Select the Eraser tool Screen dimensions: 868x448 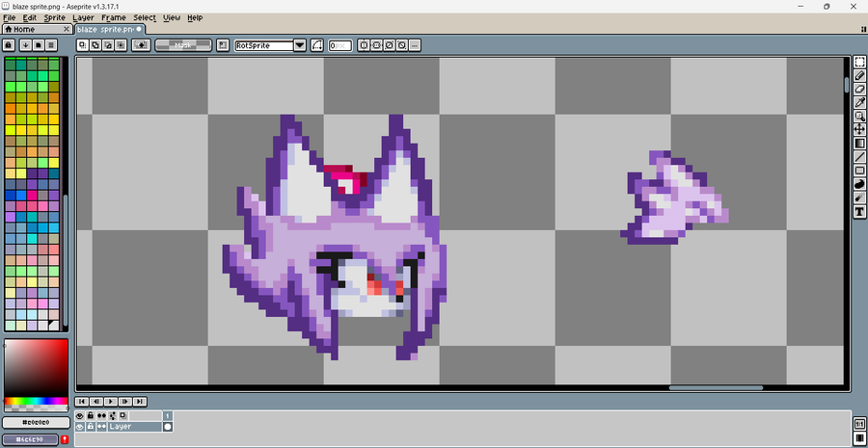(x=859, y=89)
